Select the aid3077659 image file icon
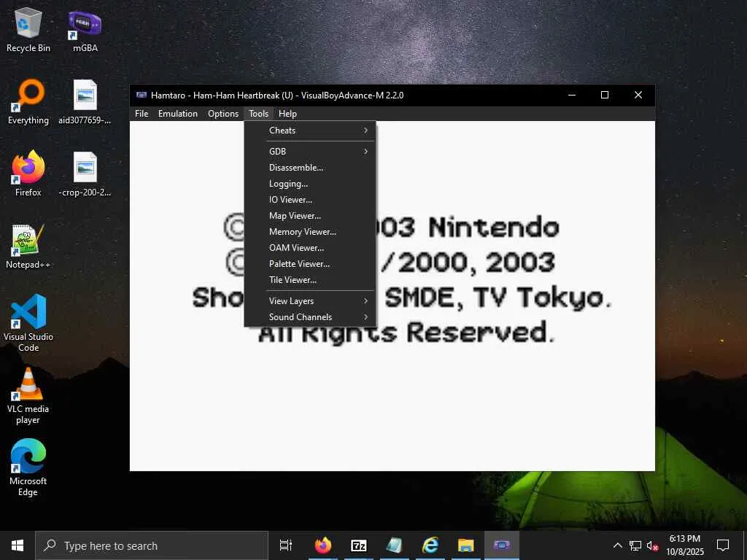The width and height of the screenshot is (747, 560). [x=85, y=102]
